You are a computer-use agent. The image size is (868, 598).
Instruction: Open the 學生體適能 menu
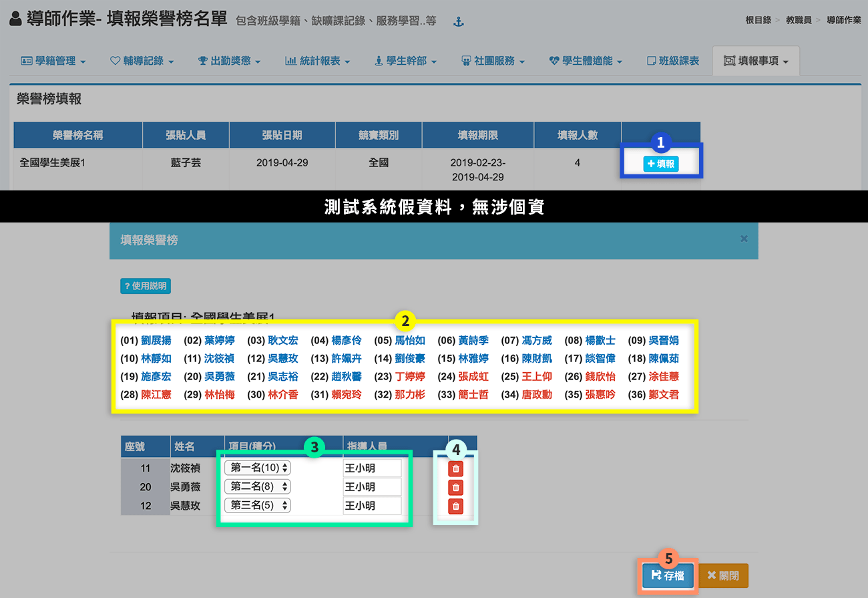coord(586,61)
